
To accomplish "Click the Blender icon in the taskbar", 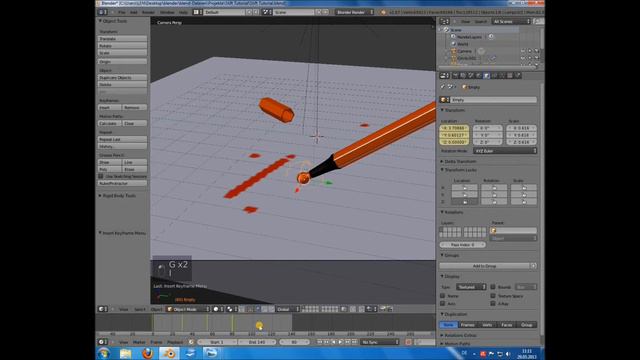I will pos(169,353).
